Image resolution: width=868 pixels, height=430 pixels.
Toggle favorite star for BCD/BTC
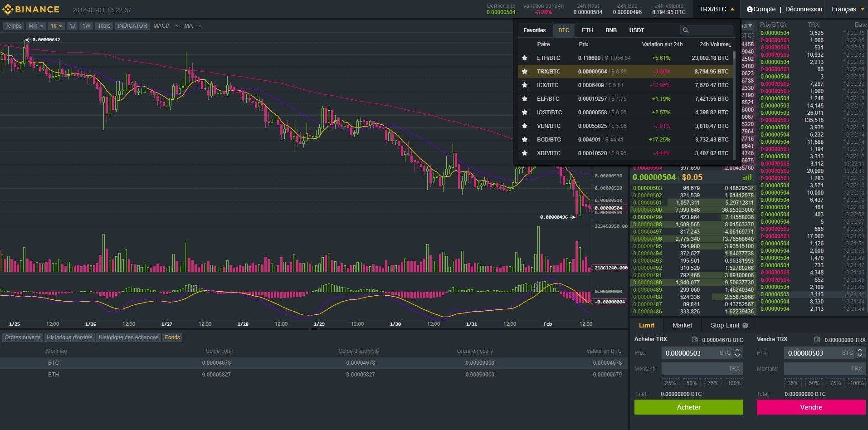click(x=525, y=139)
